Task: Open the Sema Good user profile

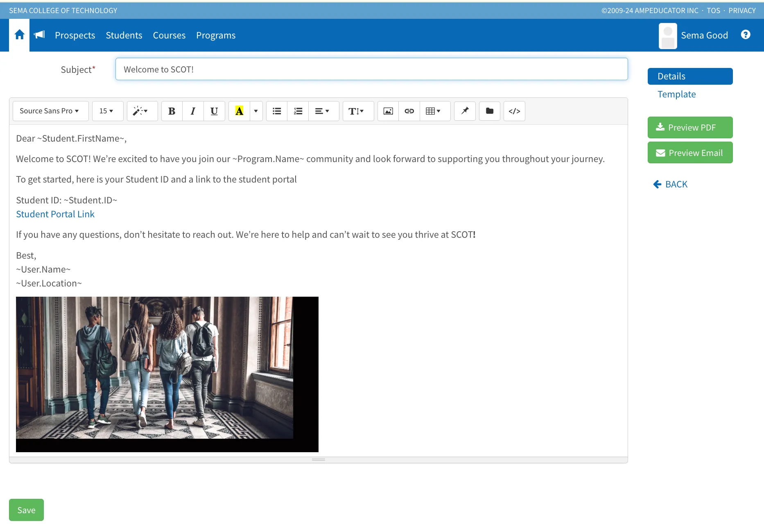Action: [704, 35]
